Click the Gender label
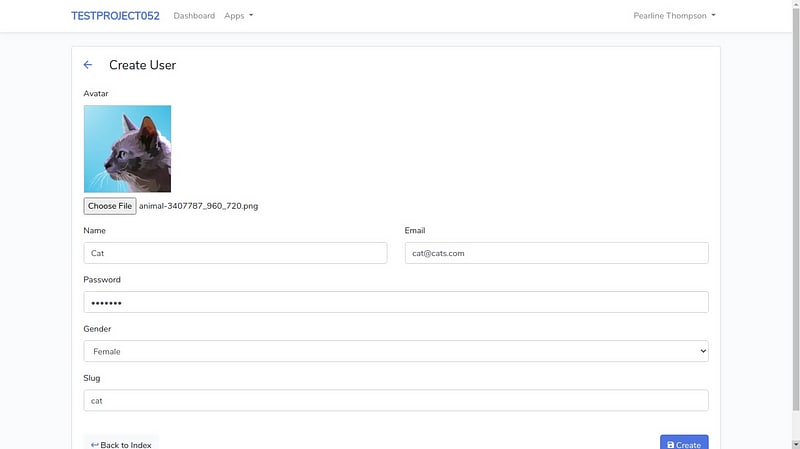The height and width of the screenshot is (449, 800). click(97, 329)
